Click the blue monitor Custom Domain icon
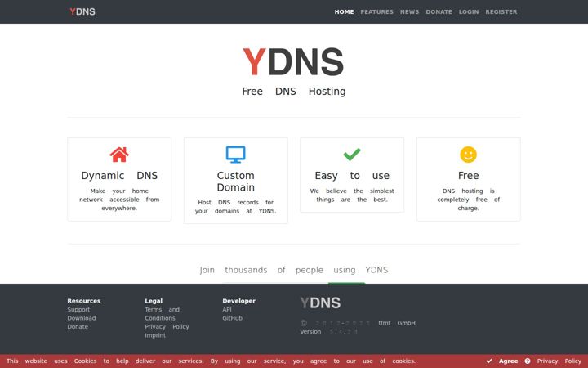 (x=235, y=155)
